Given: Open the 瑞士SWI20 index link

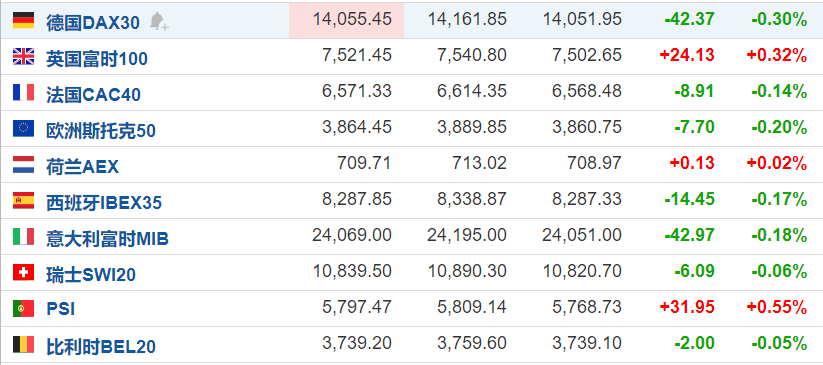Looking at the screenshot, I should [91, 275].
